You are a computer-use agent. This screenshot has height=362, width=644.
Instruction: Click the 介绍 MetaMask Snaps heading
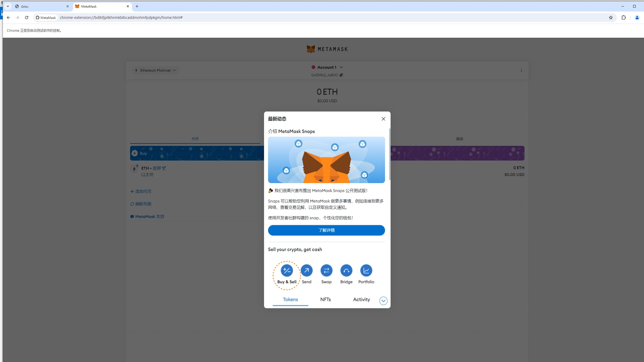(x=291, y=131)
